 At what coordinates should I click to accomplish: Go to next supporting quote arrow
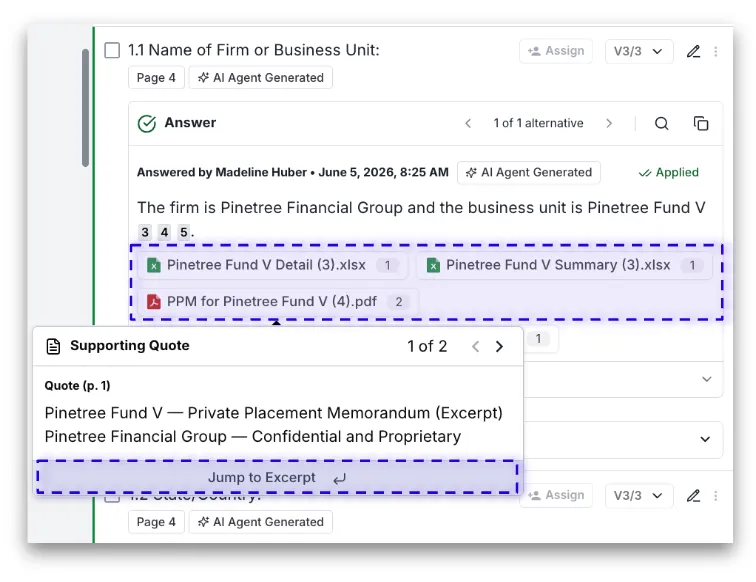pyautogui.click(x=500, y=346)
